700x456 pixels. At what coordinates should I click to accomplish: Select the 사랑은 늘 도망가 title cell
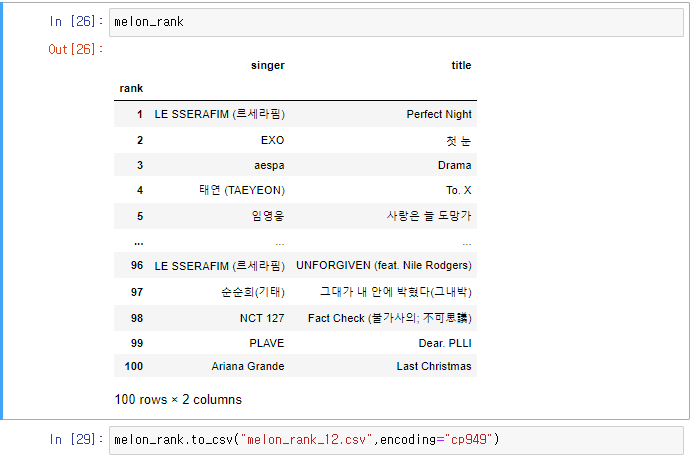click(429, 216)
